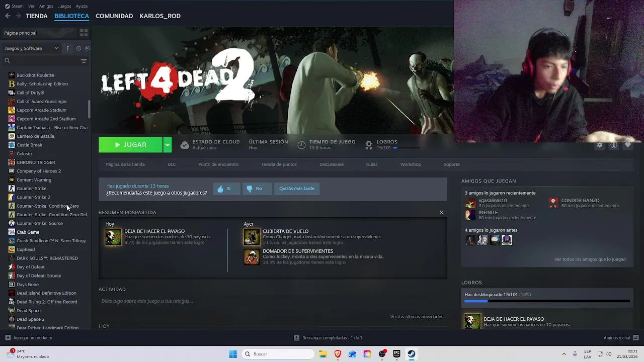Open File Explorer from taskbar
The width and height of the screenshot is (644, 362).
point(323,354)
